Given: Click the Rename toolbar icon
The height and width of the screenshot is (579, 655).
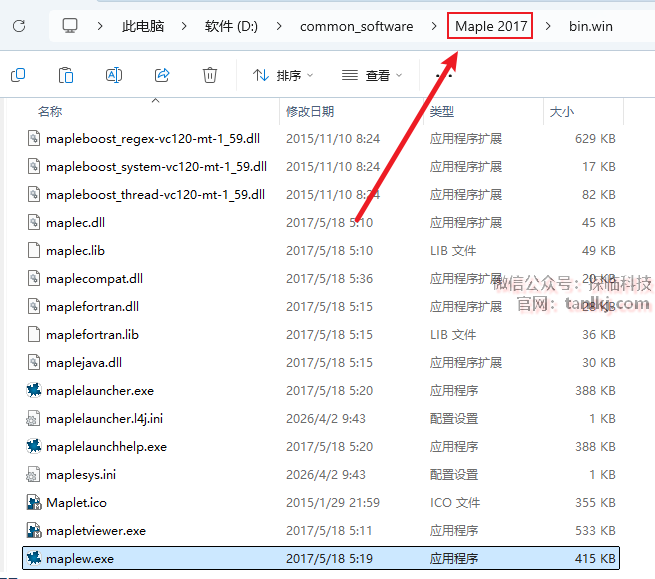Looking at the screenshot, I should coord(114,76).
